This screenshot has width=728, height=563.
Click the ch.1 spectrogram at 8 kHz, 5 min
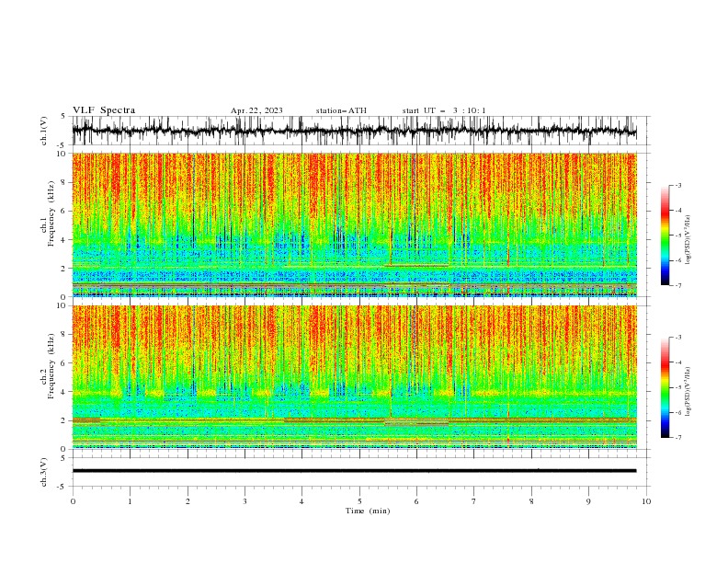point(359,182)
